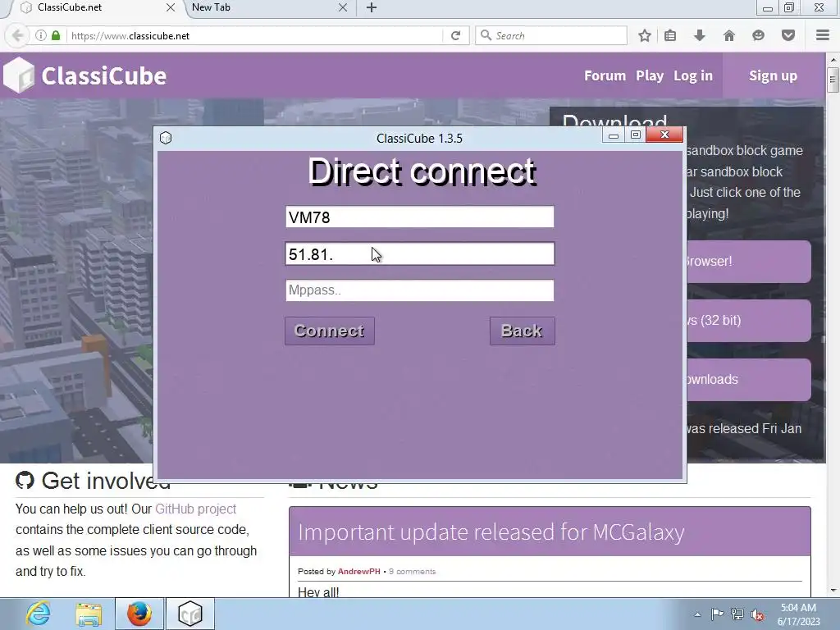Bookmark this page with star icon
The height and width of the screenshot is (630, 840).
[x=645, y=35]
